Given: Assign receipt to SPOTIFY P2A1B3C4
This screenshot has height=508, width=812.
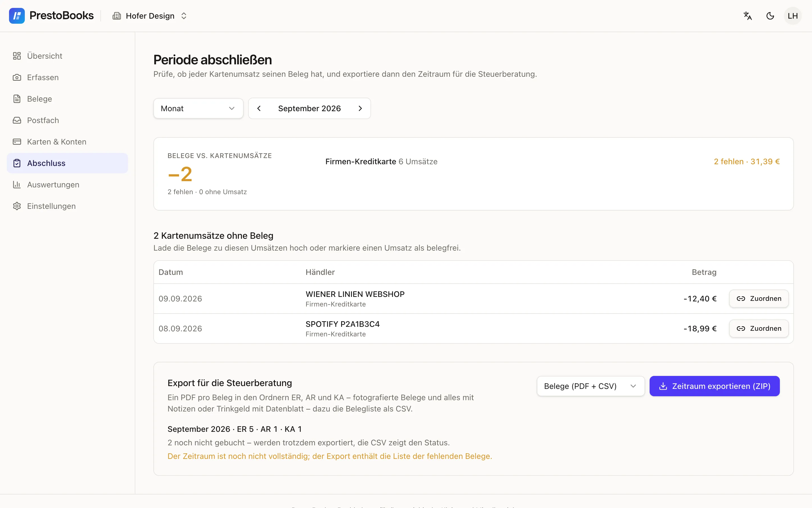Looking at the screenshot, I should [759, 329].
